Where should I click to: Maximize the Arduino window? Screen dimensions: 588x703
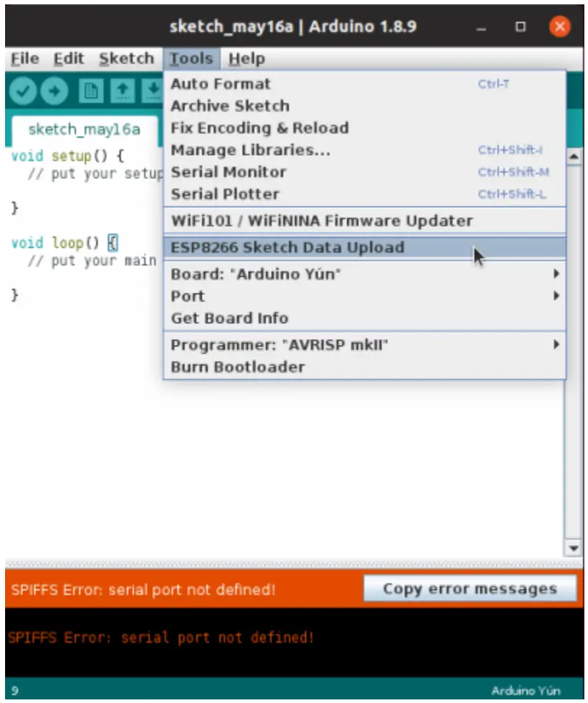coord(521,27)
